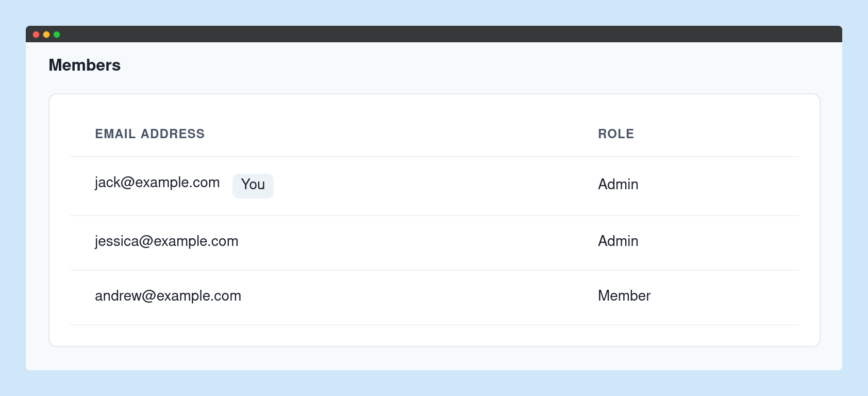Click the You badge beside jack
This screenshot has height=396, width=868.
253,185
